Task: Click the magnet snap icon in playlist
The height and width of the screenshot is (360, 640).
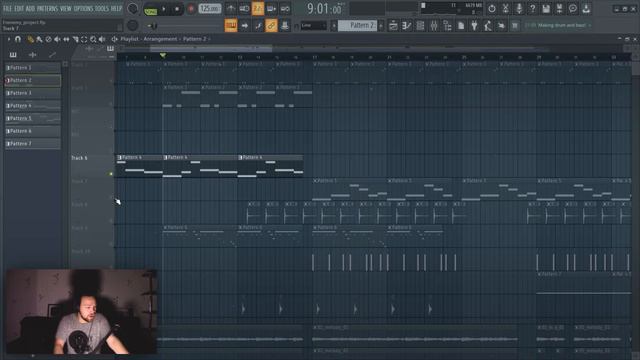Action: pyautogui.click(x=18, y=39)
